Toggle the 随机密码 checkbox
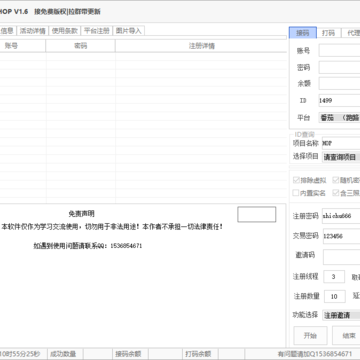The width and height of the screenshot is (360, 360). 346,180
